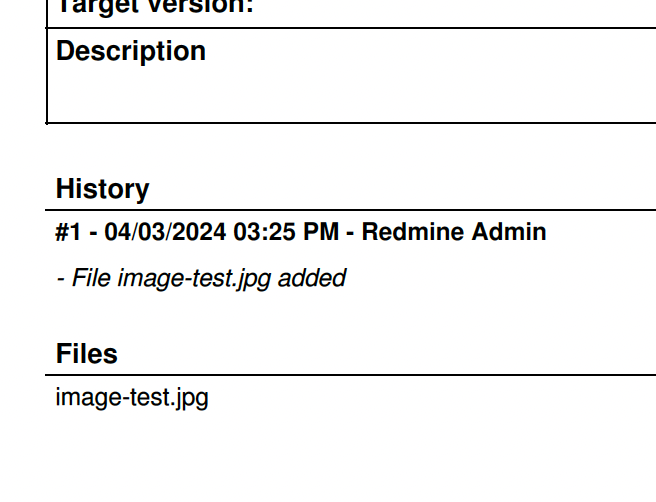656x502 pixels.
Task: Click the "History" section heading
Action: pos(102,189)
